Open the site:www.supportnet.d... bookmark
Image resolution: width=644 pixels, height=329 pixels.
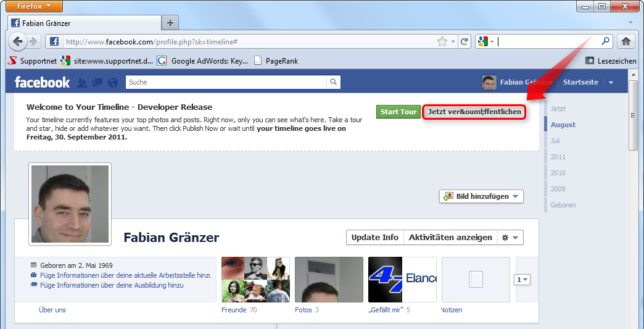tap(107, 60)
